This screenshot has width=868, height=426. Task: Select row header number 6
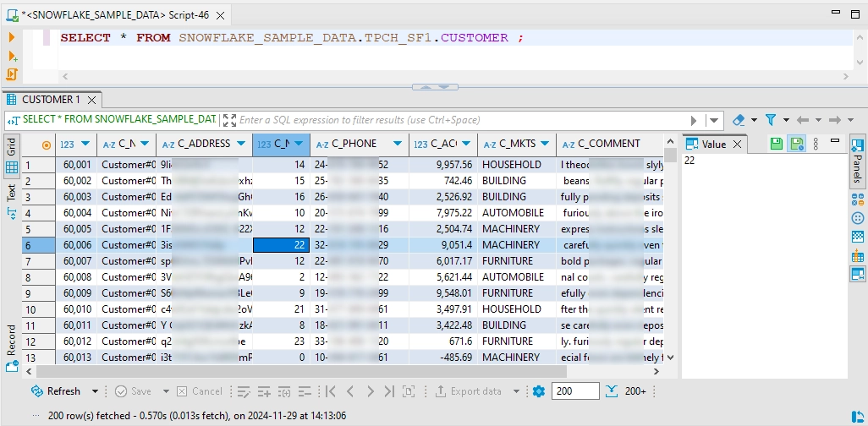point(39,245)
